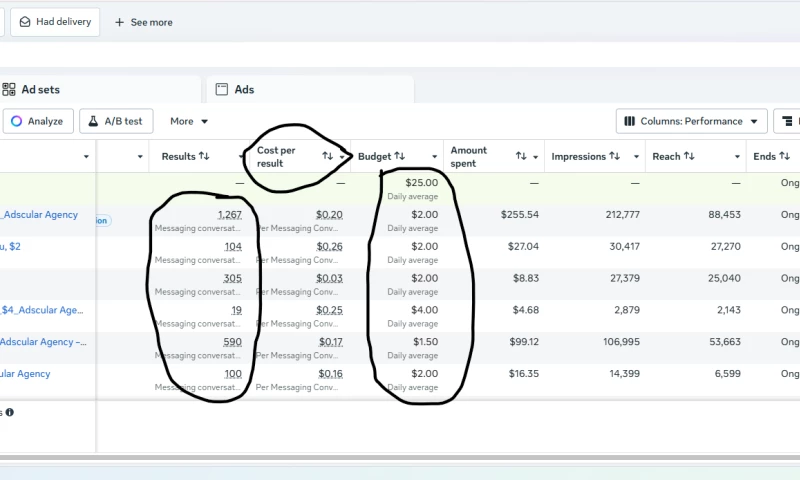Click the $0.16 cost per result
This screenshot has height=480, width=800.
(331, 374)
